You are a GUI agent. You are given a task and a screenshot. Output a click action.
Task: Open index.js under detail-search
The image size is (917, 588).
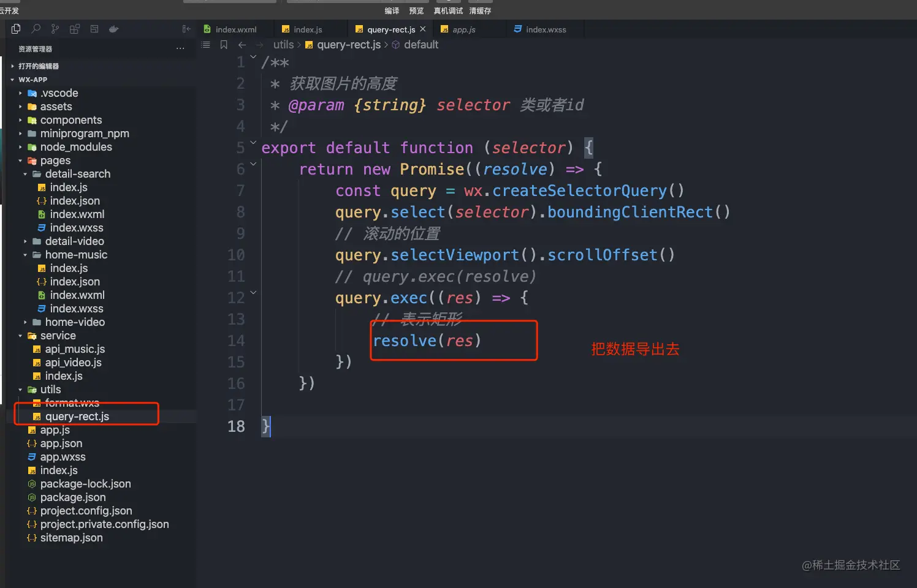[x=69, y=187]
